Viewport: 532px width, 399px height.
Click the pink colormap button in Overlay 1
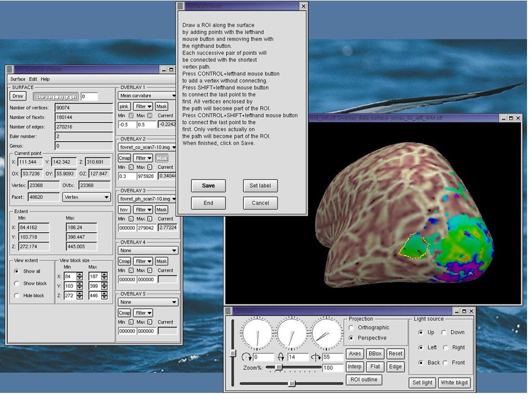pos(124,106)
